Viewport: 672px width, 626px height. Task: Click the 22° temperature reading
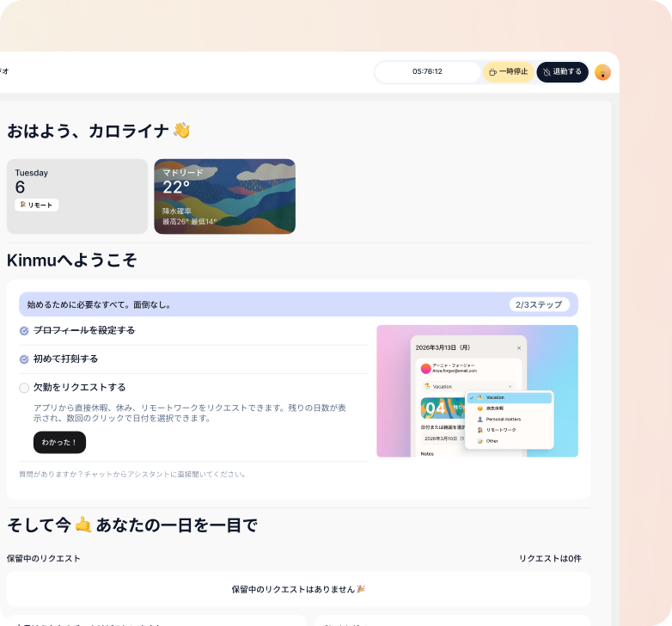click(x=176, y=187)
